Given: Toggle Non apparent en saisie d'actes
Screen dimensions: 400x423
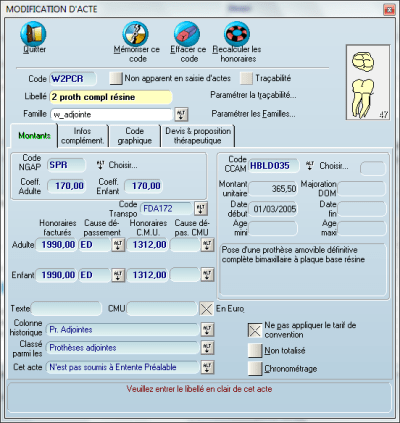Looking at the screenshot, I should point(116,78).
